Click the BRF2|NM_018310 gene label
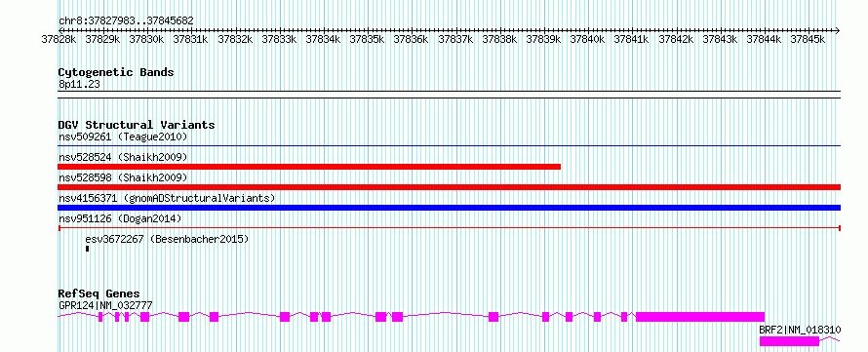Viewport: 868px width, 352px height. (800, 330)
